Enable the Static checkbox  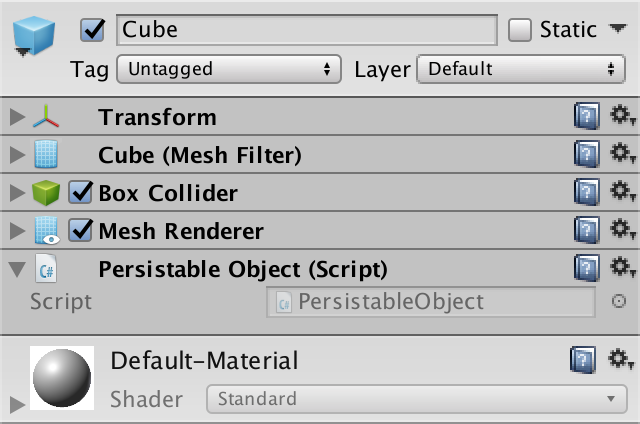pos(520,30)
